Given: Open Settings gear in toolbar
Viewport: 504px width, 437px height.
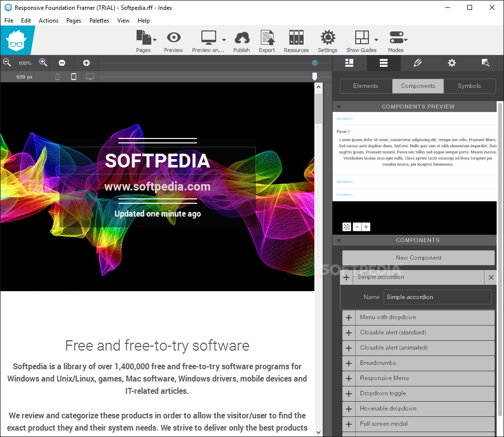Looking at the screenshot, I should coord(328,38).
